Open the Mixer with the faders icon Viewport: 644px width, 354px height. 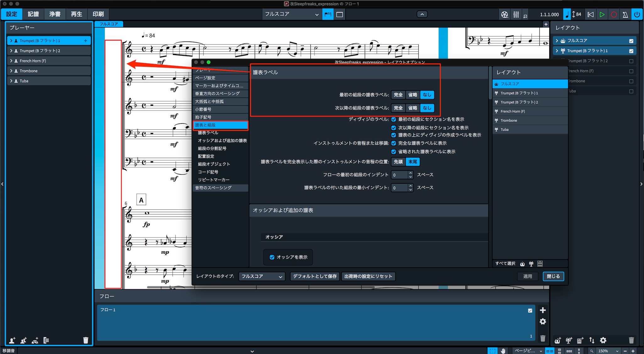516,14
